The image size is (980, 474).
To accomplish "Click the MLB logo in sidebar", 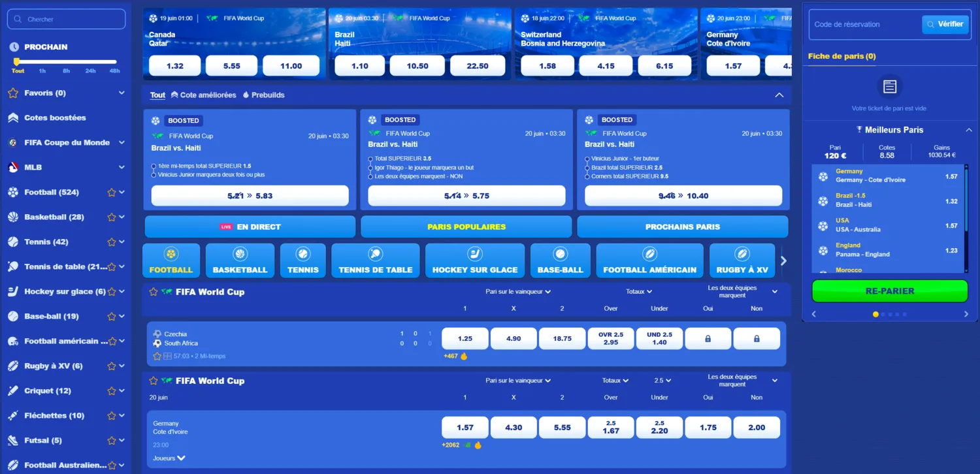I will 13,168.
